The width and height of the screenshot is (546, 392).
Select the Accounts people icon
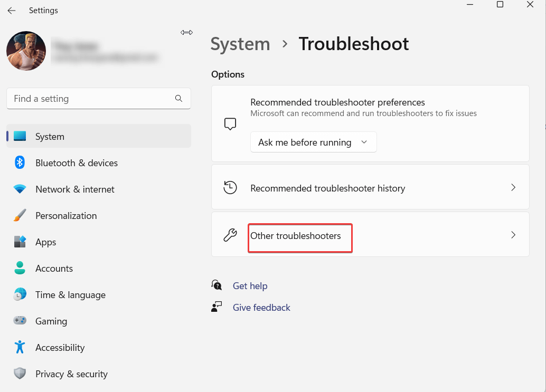tap(20, 268)
